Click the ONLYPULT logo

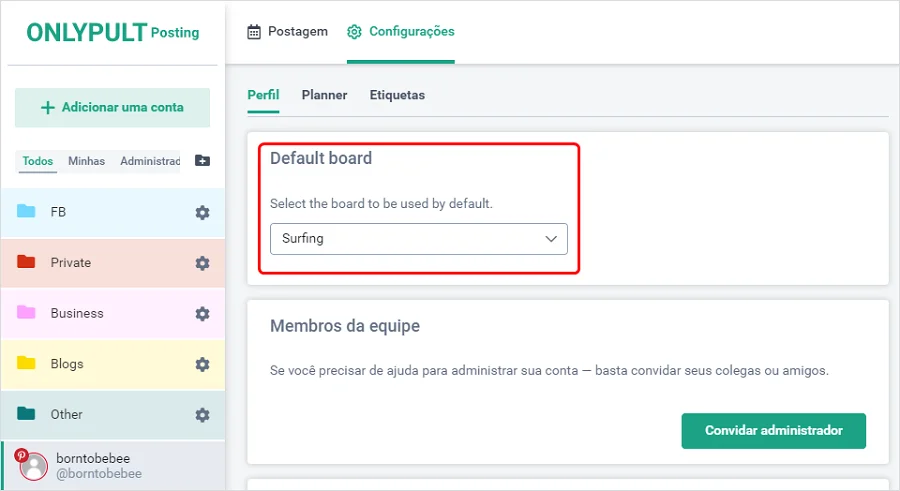click(x=87, y=32)
